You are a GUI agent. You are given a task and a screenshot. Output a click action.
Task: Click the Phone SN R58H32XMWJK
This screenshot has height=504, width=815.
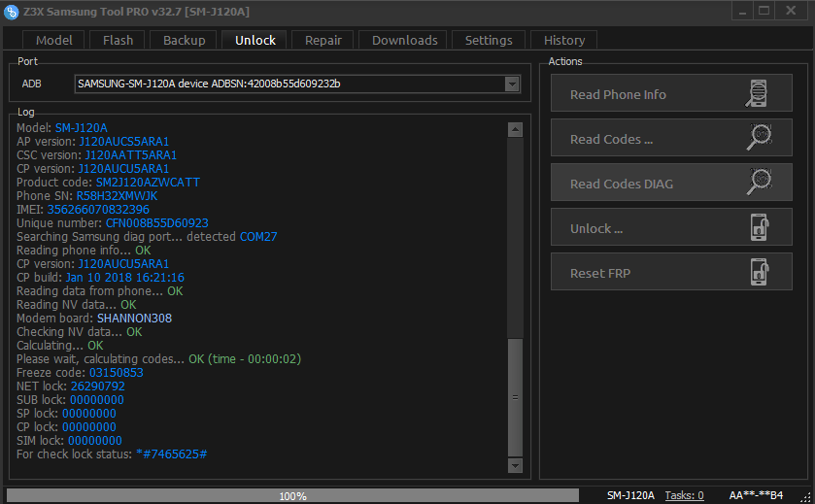click(117, 196)
